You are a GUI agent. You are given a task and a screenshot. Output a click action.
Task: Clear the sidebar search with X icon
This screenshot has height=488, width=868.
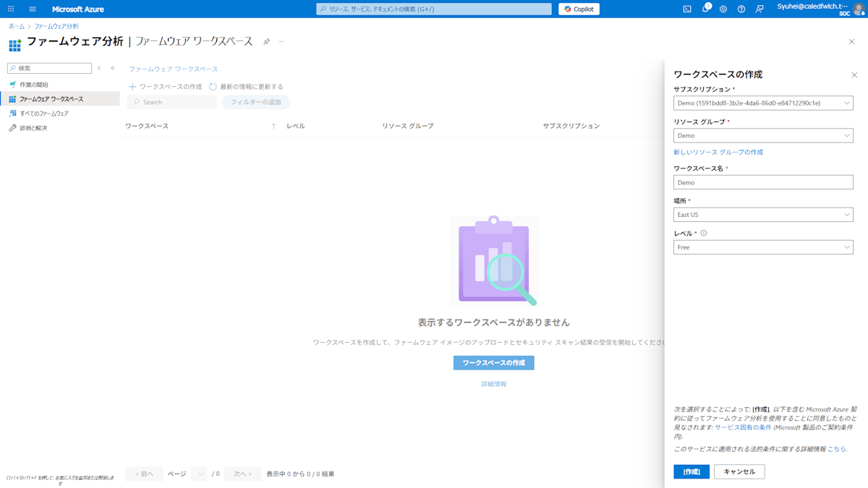point(99,68)
